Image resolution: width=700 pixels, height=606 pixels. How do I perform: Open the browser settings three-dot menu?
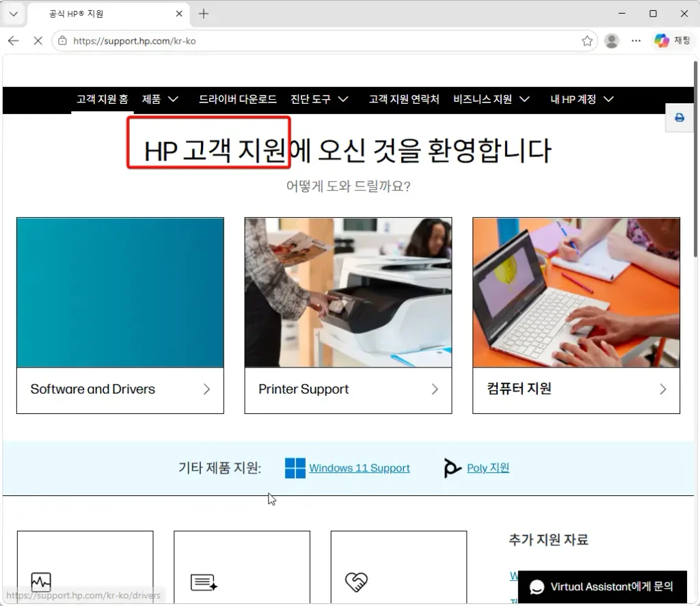636,41
